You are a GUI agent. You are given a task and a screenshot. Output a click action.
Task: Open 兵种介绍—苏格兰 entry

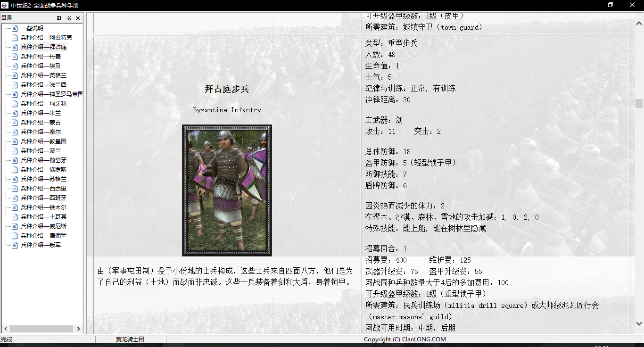(x=43, y=179)
